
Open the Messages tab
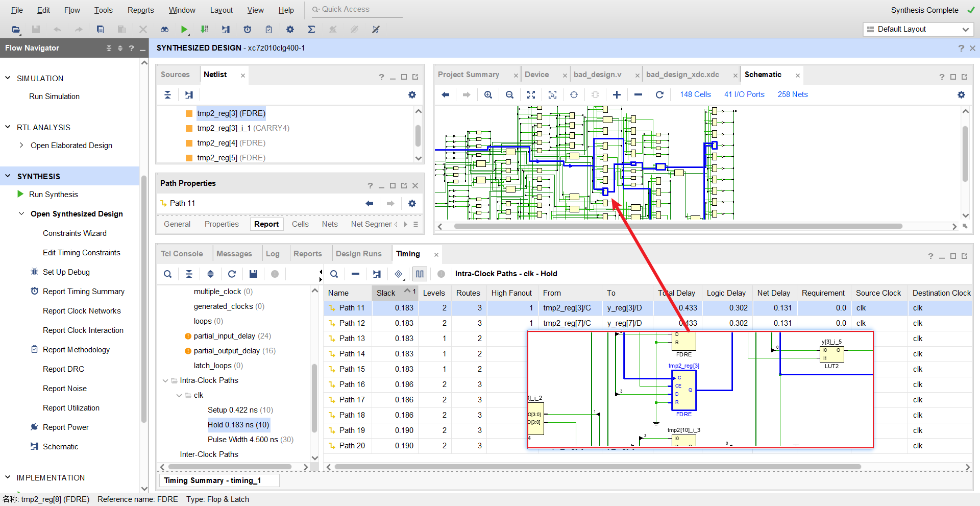pos(234,254)
